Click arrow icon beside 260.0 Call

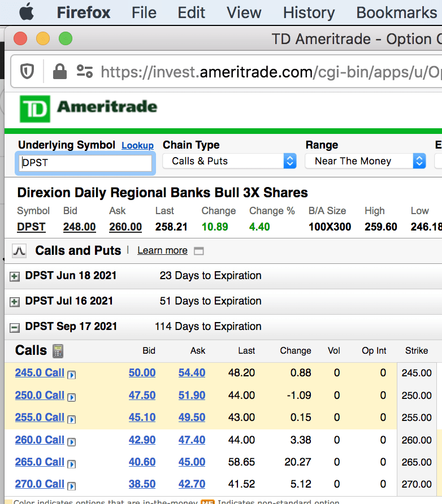click(71, 442)
